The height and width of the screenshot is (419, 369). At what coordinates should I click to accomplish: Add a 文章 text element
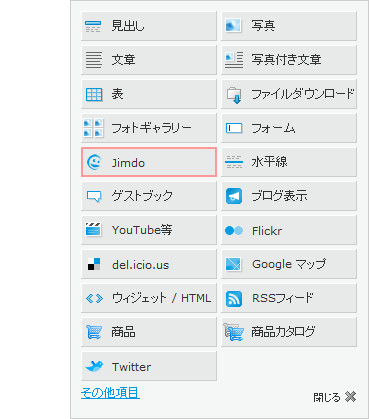tap(149, 60)
